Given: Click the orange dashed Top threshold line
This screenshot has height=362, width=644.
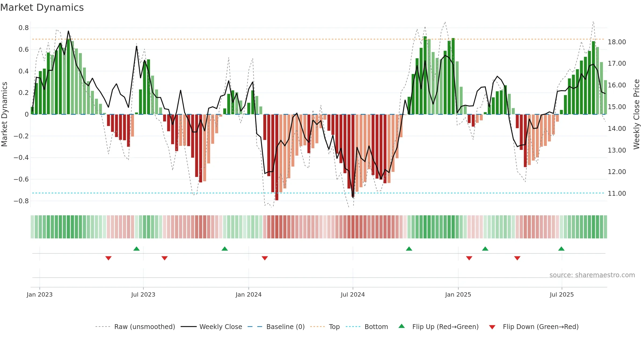Looking at the screenshot, I should [318, 39].
